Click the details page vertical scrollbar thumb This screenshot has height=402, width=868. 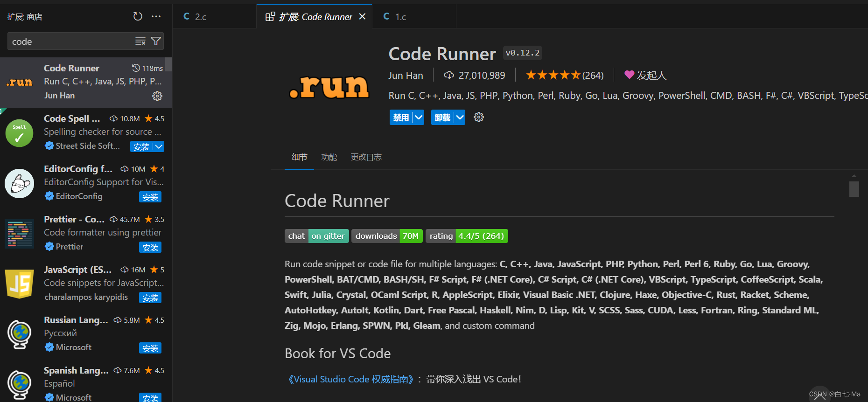(x=854, y=189)
